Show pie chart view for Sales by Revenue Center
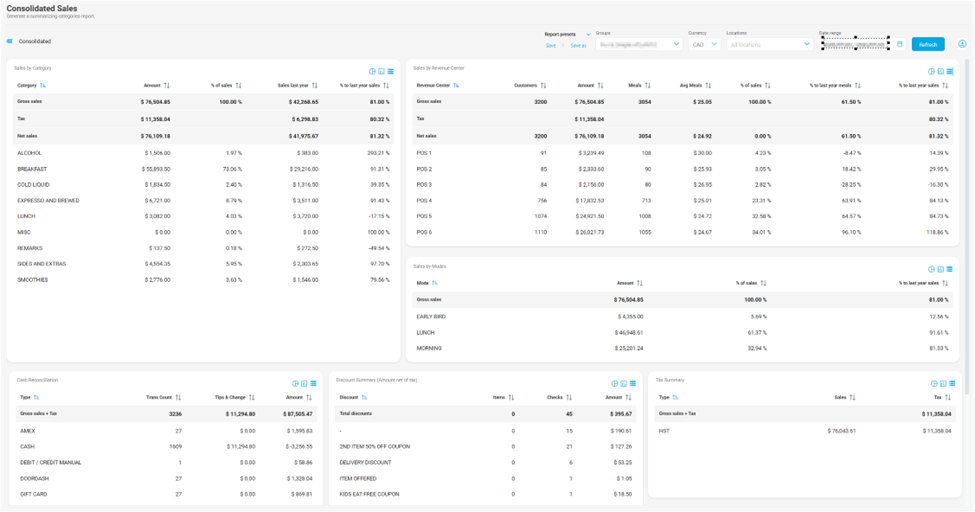975x512 pixels. pos(931,72)
